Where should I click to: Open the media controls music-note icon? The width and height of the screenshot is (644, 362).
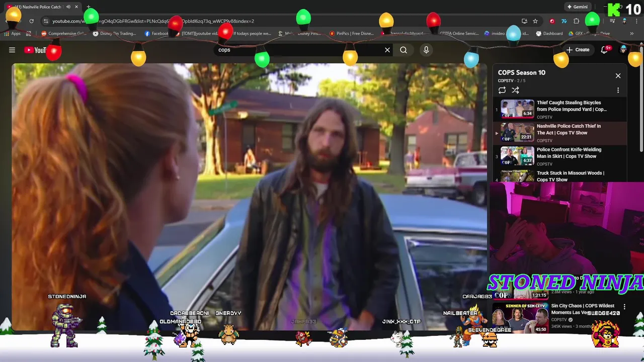[612, 21]
